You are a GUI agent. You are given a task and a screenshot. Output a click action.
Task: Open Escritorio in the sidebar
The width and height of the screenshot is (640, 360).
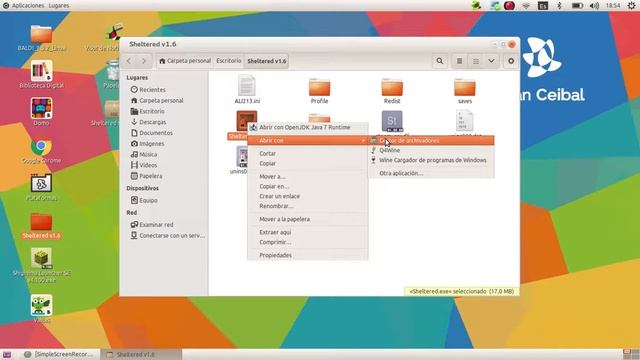(151, 111)
